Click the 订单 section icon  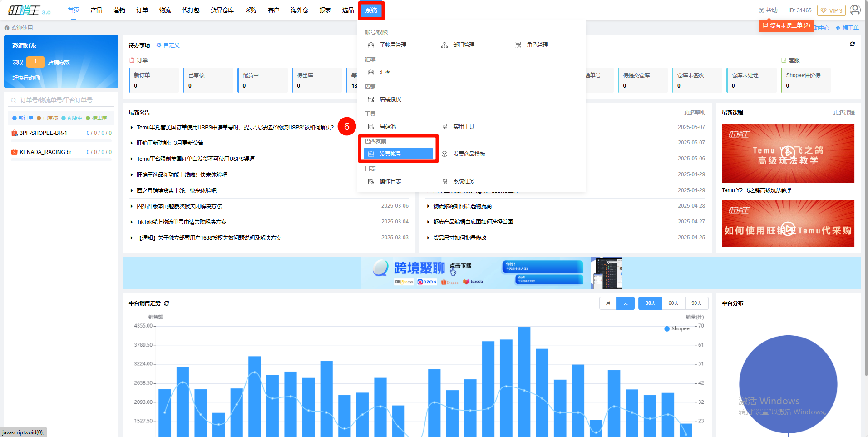132,60
